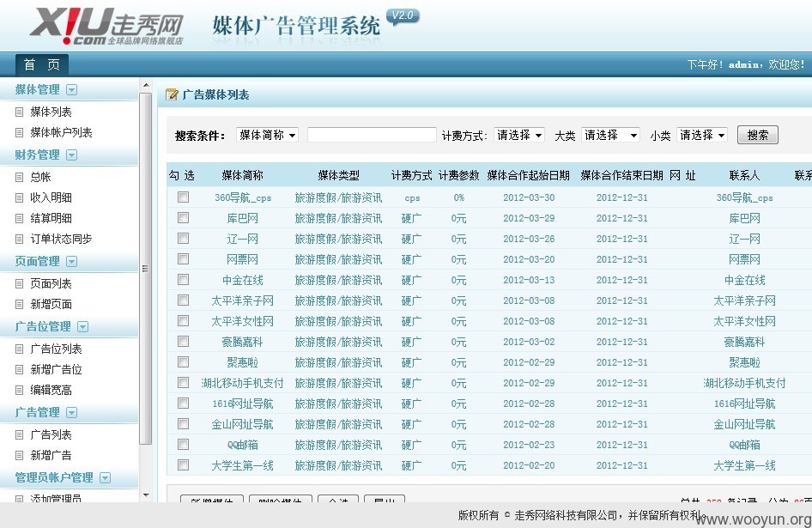Click the 媒体合作起始日期 column header
Image resolution: width=812 pixels, height=528 pixels.
coord(529,176)
